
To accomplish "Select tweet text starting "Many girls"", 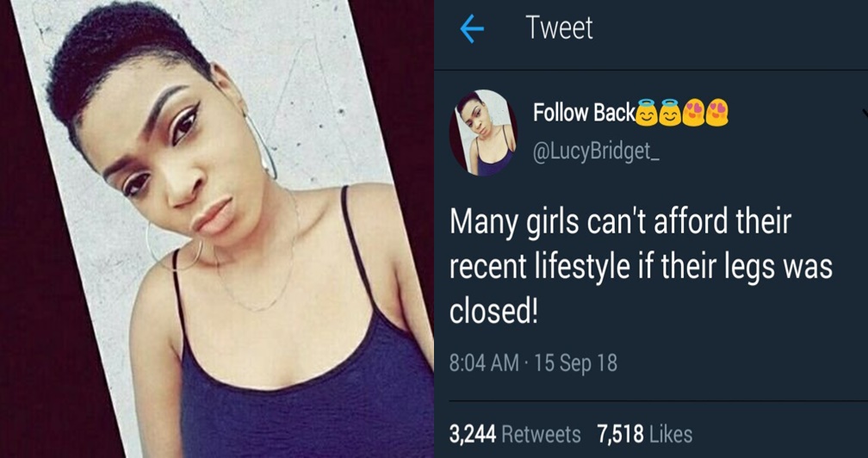I will [641, 267].
